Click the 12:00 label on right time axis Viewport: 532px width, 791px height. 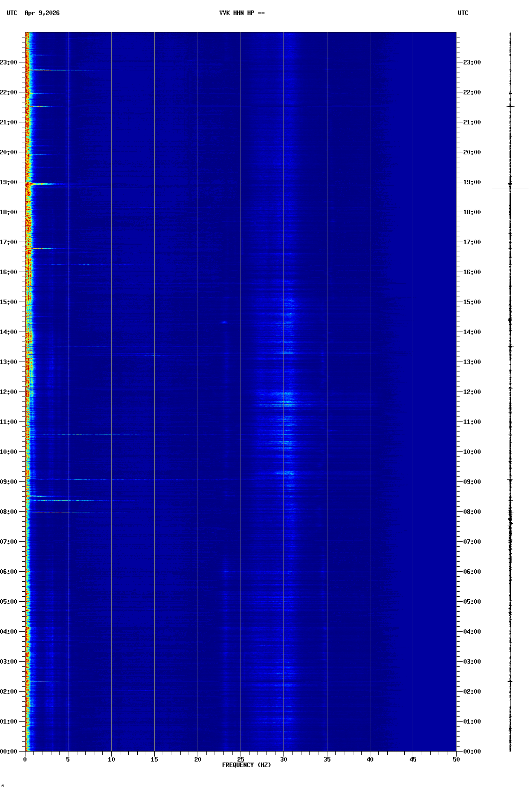[x=472, y=392]
